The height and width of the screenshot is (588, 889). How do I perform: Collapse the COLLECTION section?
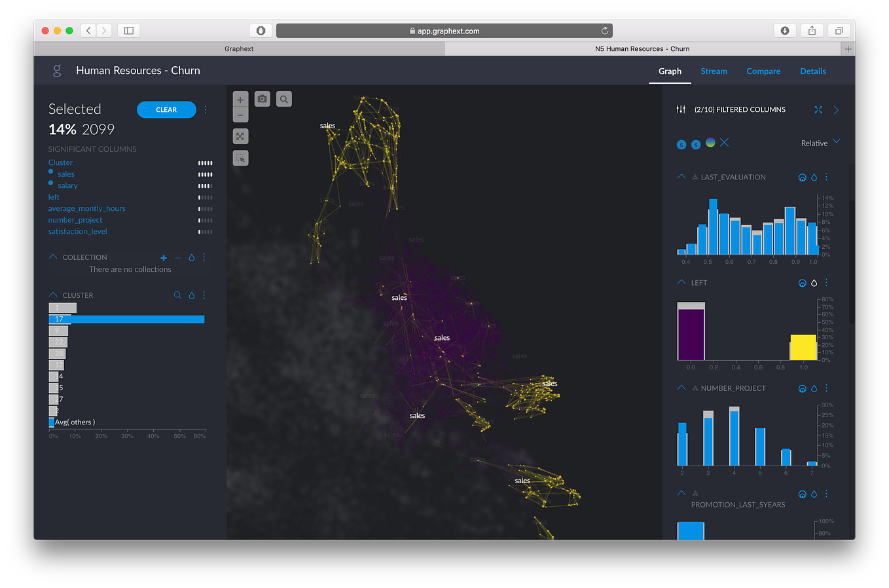54,257
